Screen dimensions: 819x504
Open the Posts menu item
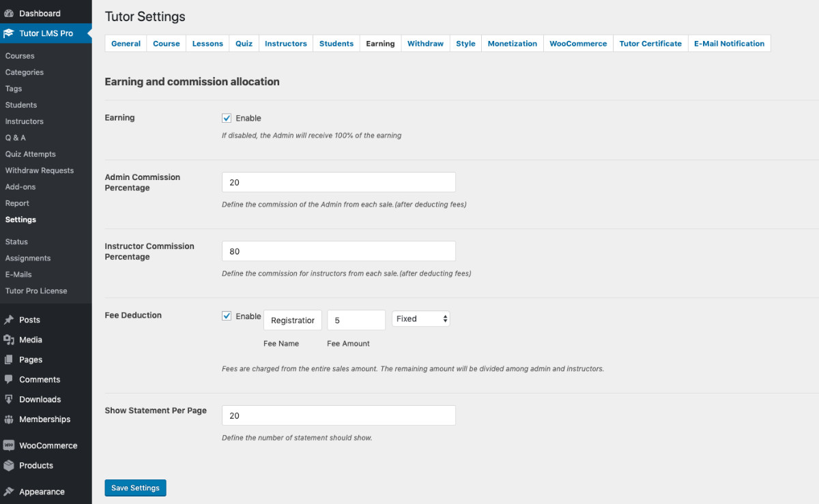coord(46,320)
